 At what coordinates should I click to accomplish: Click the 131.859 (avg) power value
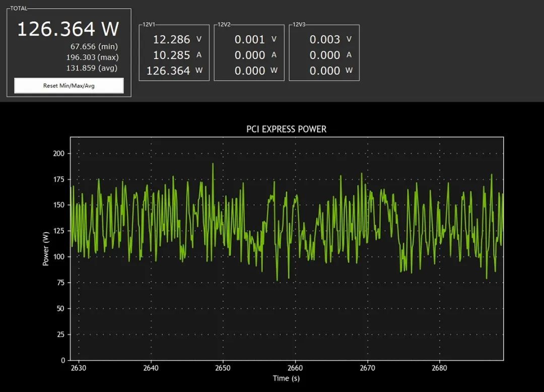pos(92,68)
